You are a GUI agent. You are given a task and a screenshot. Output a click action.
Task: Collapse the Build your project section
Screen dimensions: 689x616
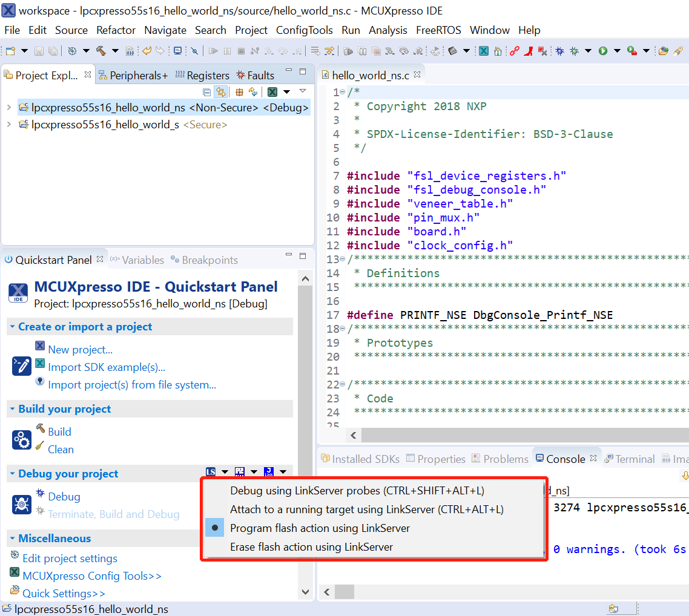[12, 409]
